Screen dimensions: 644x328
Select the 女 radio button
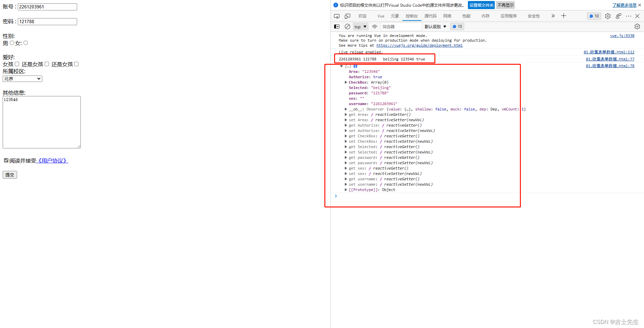tap(25, 43)
